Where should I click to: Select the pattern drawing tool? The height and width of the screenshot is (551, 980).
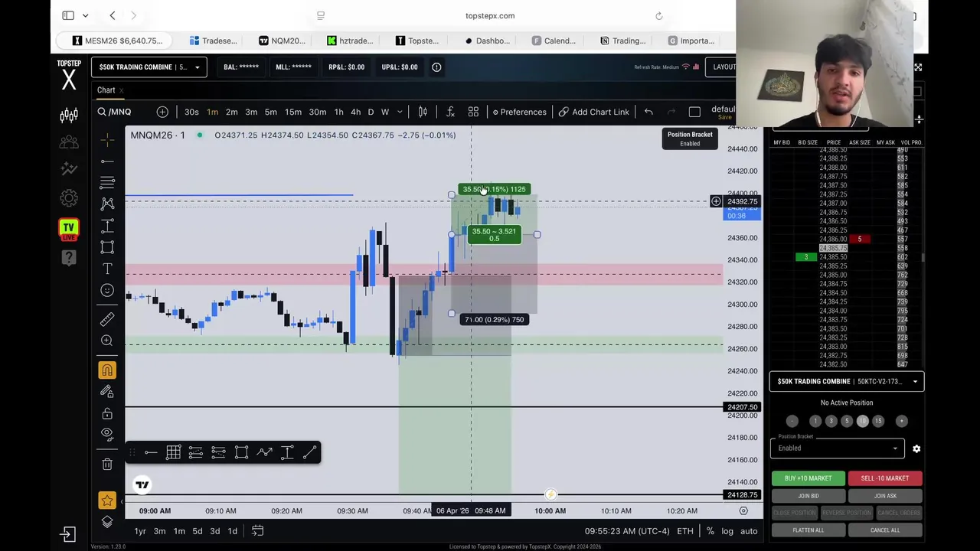pos(107,204)
